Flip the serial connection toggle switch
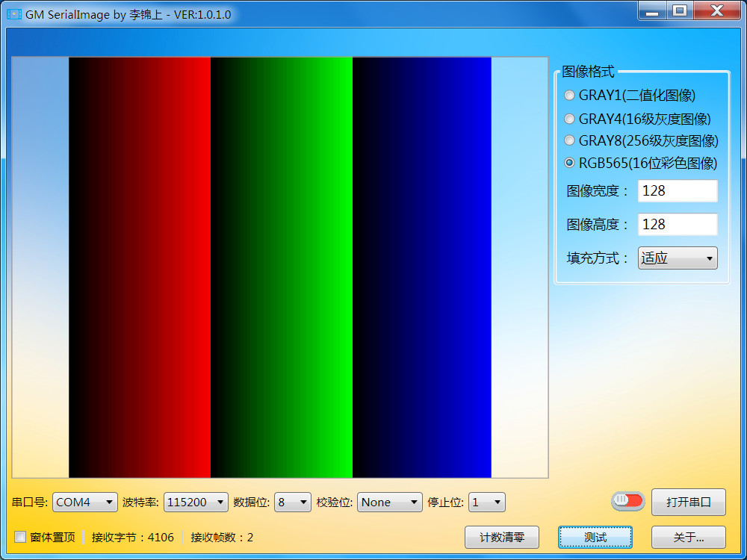The height and width of the screenshot is (560, 747). (627, 502)
